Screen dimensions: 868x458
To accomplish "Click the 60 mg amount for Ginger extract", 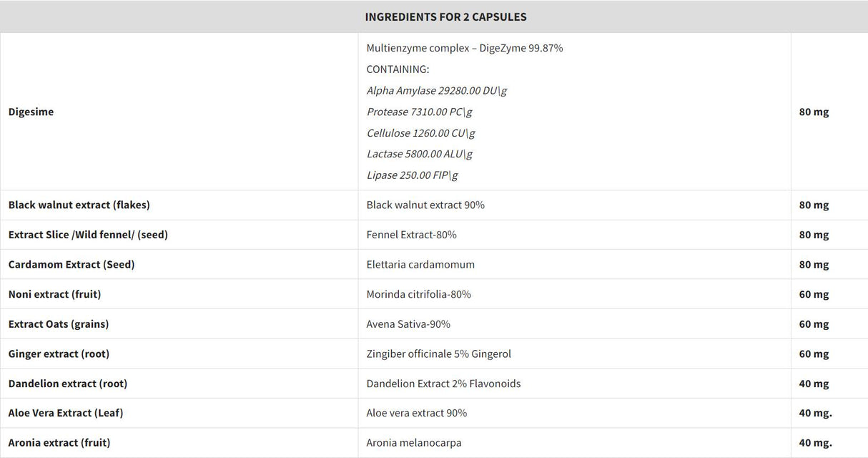I will click(814, 354).
